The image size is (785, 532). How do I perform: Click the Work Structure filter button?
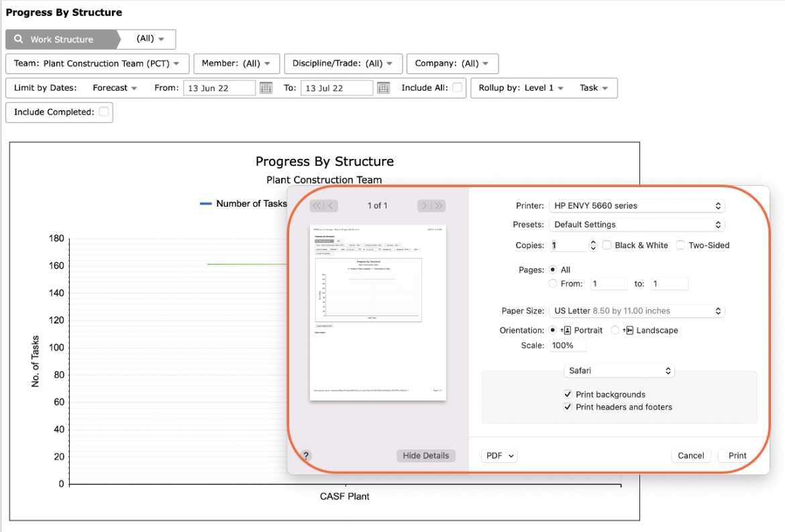pos(62,39)
